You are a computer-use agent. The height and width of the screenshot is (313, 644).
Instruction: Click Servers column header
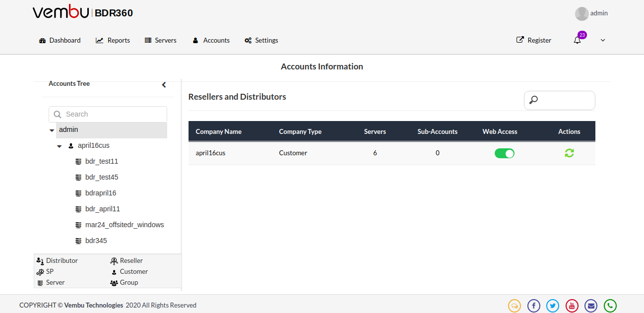click(375, 131)
